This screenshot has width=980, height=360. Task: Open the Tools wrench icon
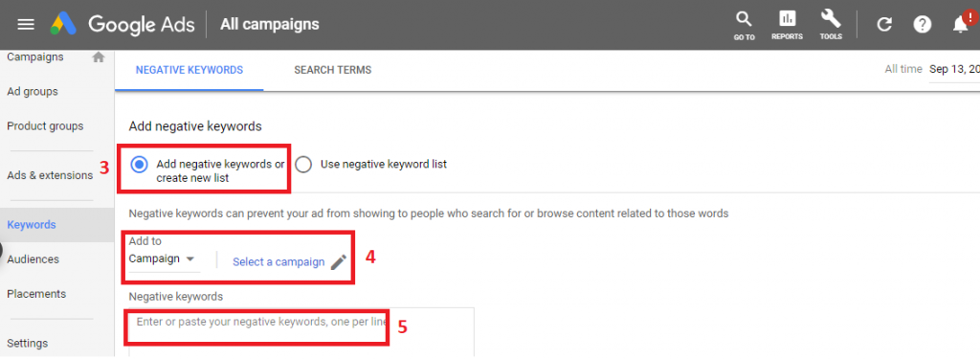831,25
